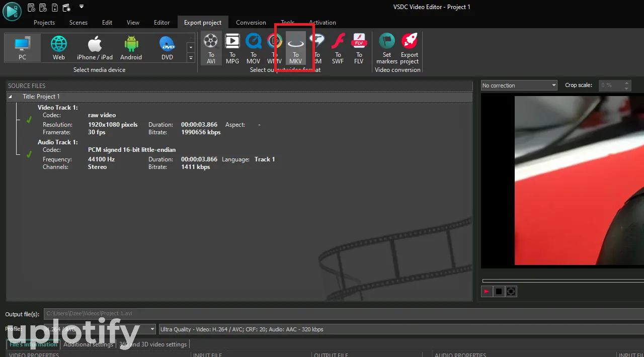This screenshot has width=644, height=357.
Task: Open the quick access customize arrow
Action: 82,7
